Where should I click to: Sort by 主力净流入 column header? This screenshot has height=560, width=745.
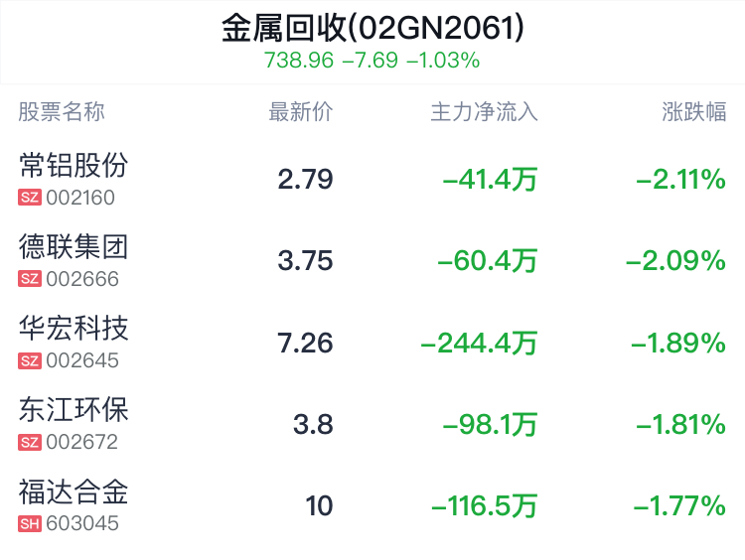tap(484, 112)
